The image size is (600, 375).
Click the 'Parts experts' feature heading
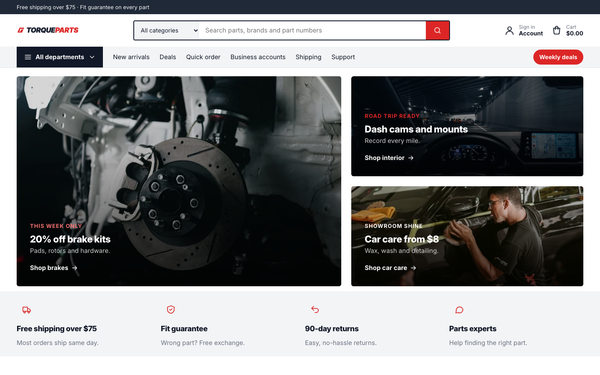click(x=473, y=329)
